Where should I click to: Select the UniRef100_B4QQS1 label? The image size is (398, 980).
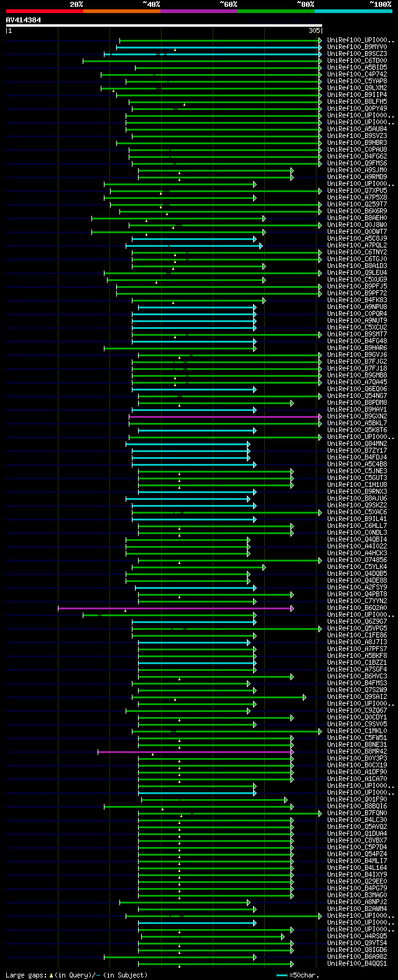[357, 963]
